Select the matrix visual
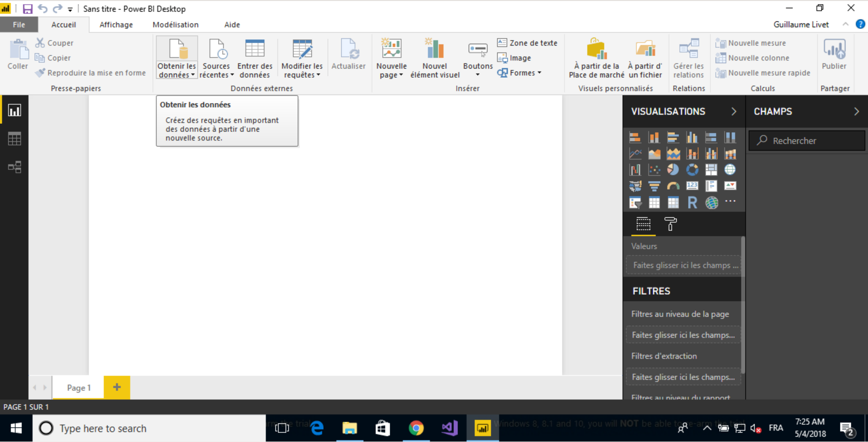Screen dimensions: 868x442 coord(673,203)
